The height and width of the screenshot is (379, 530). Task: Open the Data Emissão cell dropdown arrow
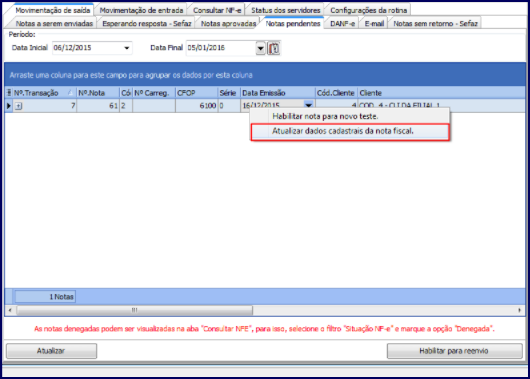(308, 104)
